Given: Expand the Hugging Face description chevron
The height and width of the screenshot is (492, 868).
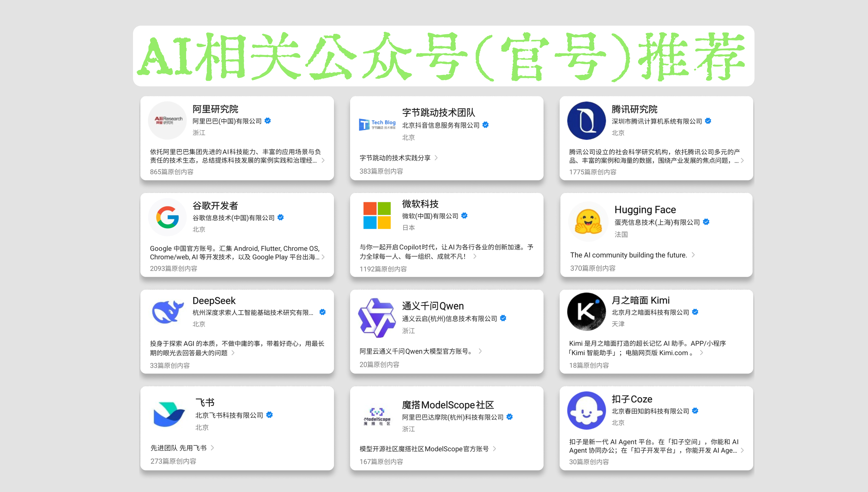Looking at the screenshot, I should (693, 255).
